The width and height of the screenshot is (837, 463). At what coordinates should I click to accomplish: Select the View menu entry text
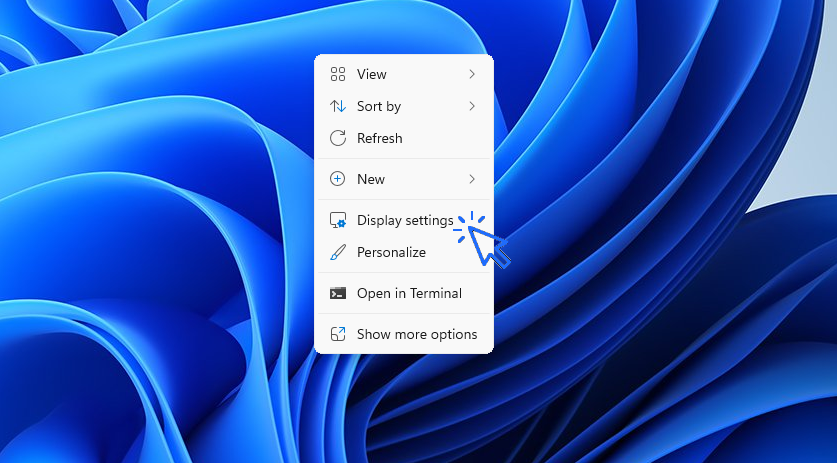click(372, 74)
